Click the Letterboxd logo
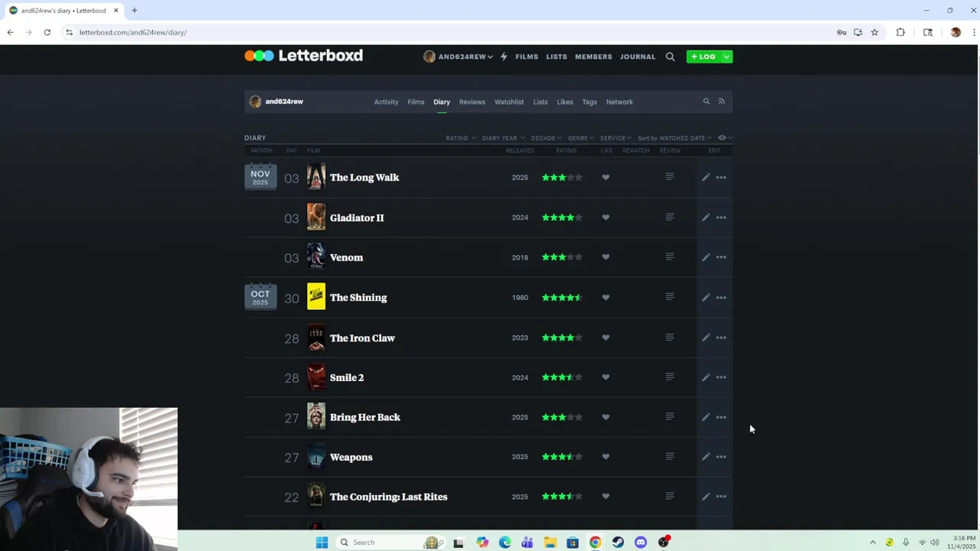Viewport: 980px width, 551px height. 304,56
